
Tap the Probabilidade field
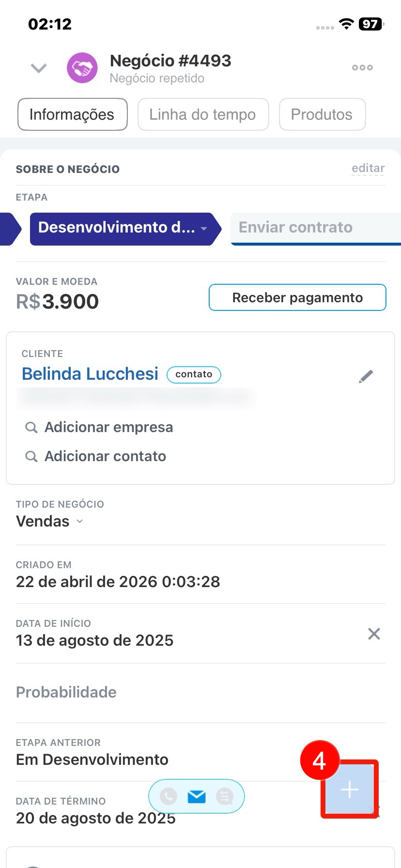[x=66, y=692]
